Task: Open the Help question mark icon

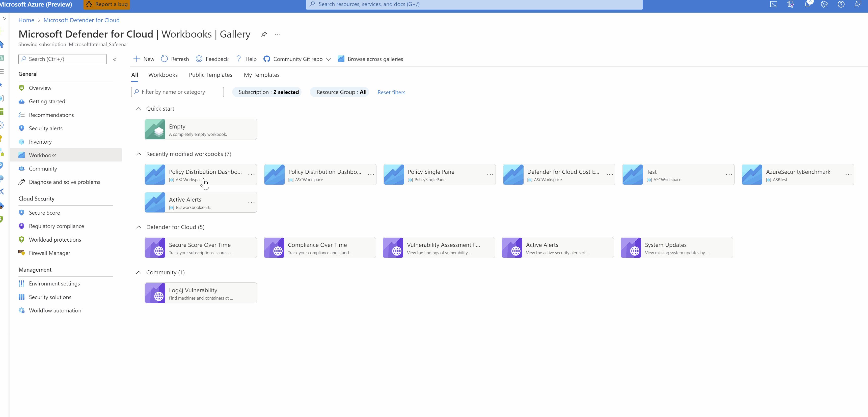Action: [238, 59]
